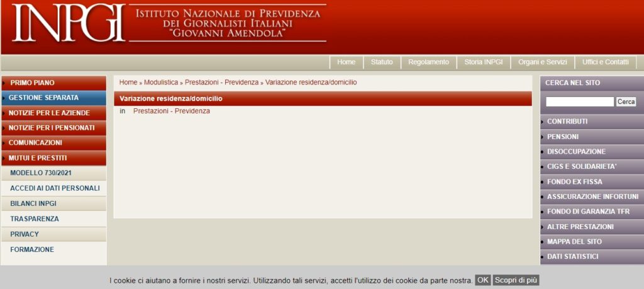Click Scopri di più cookie button

tap(516, 280)
